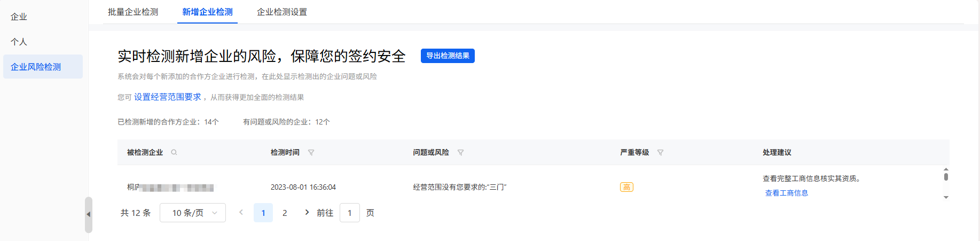
Task: Open filter icon for 问题或风险 column
Action: pos(461,152)
